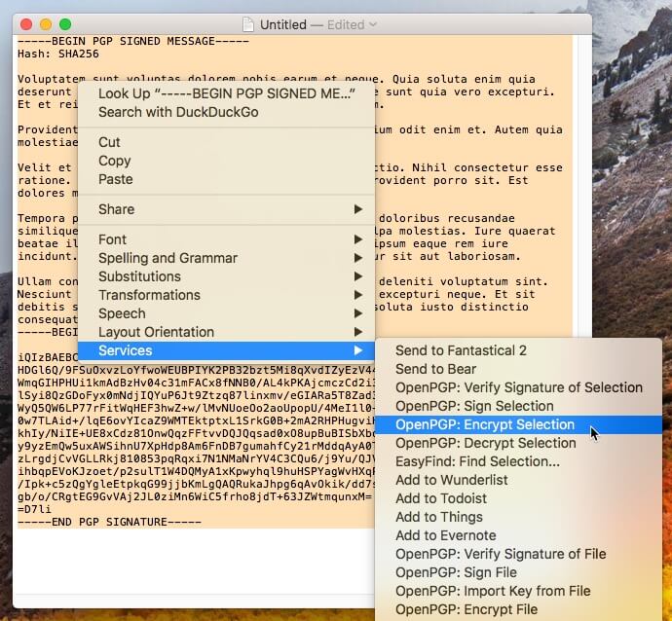This screenshot has height=621, width=672.
Task: Expand the Font submenu
Action: [226, 239]
